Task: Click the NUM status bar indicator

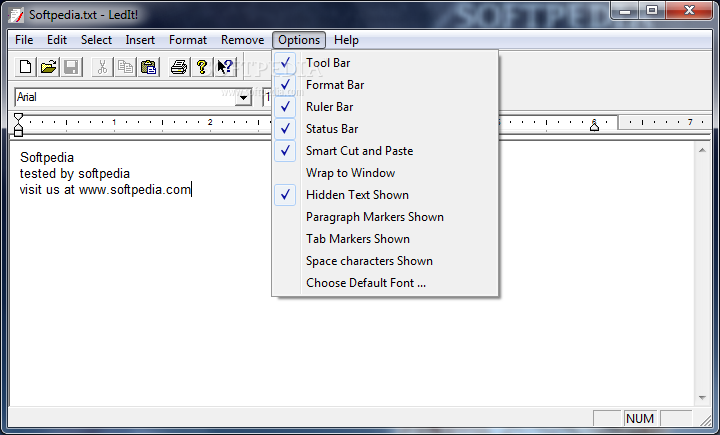Action: coord(640,418)
